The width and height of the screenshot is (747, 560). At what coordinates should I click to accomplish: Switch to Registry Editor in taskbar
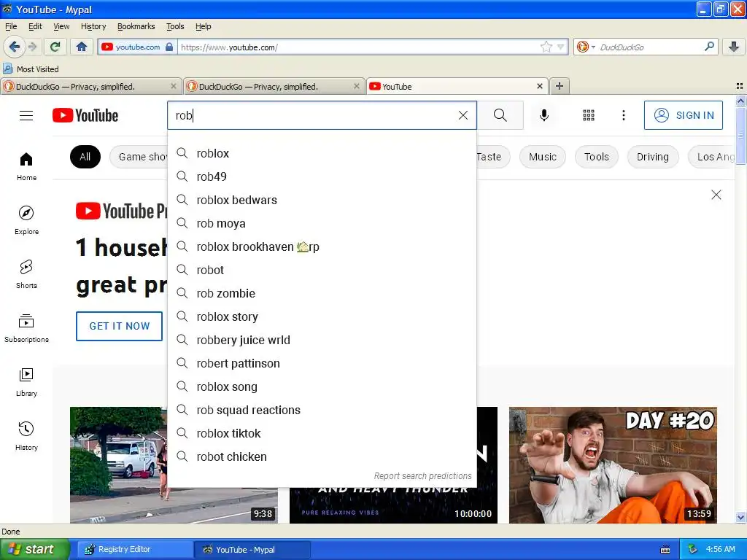click(133, 550)
